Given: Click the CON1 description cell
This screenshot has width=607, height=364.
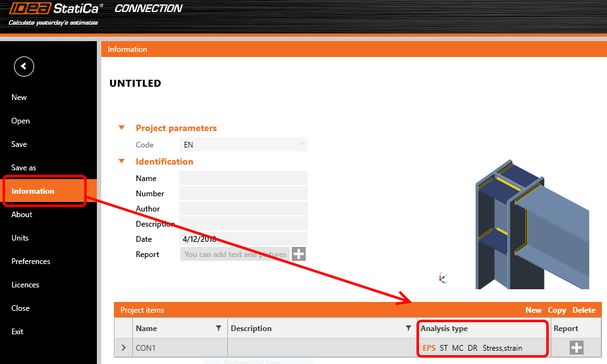Looking at the screenshot, I should pos(322,348).
